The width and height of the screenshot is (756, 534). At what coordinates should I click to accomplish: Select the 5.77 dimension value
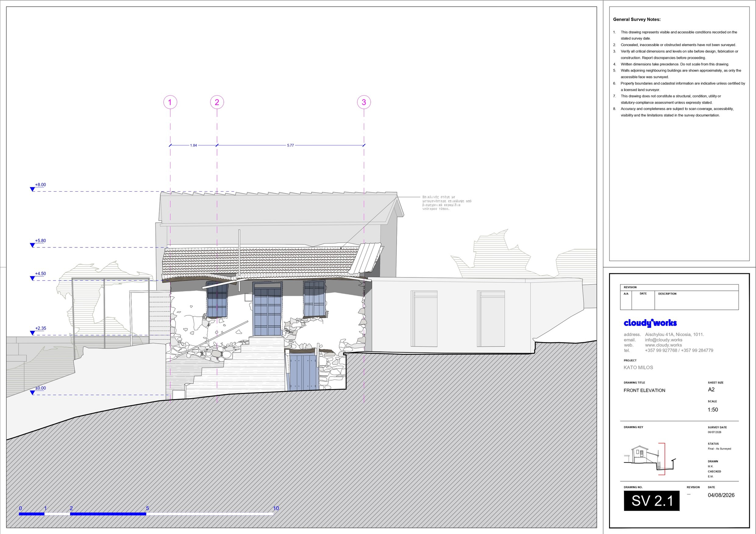[x=290, y=145]
